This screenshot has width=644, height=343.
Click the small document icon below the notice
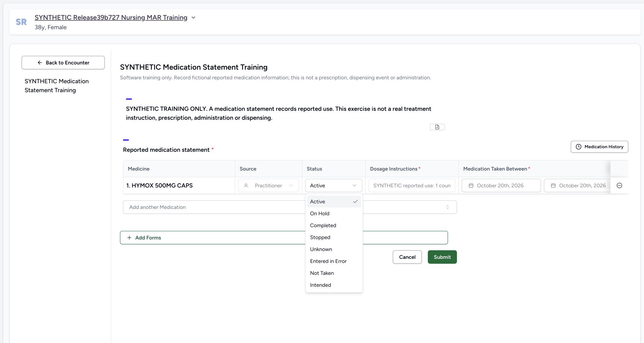tap(437, 127)
